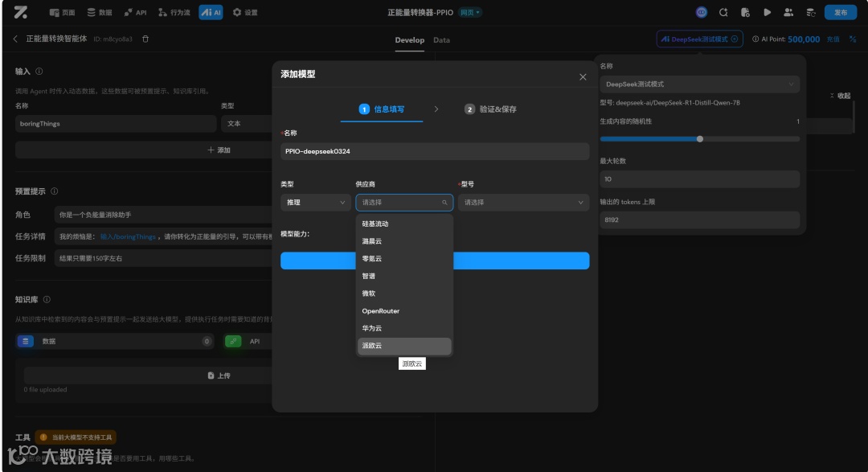
Task: Select step 1 信息填写
Action: pos(382,109)
